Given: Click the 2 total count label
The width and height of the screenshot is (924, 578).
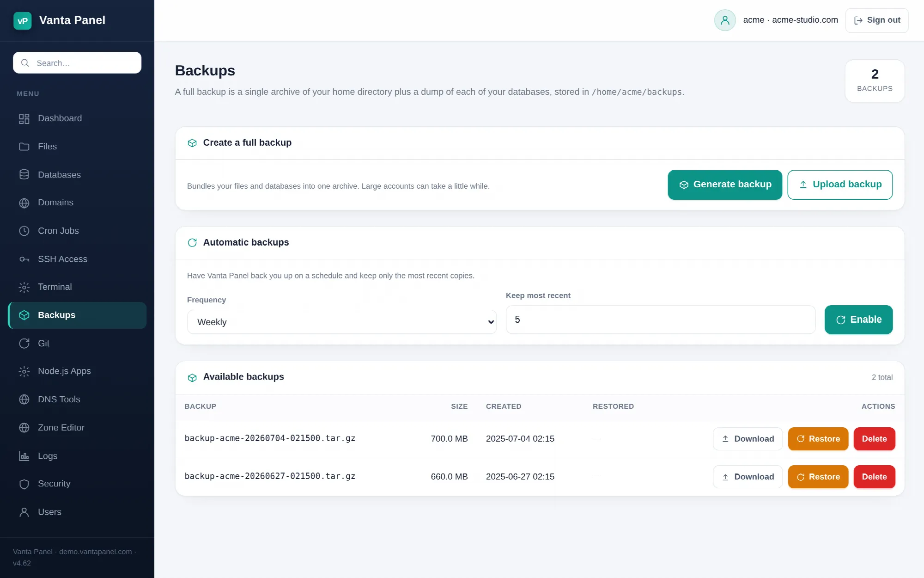Looking at the screenshot, I should (882, 377).
